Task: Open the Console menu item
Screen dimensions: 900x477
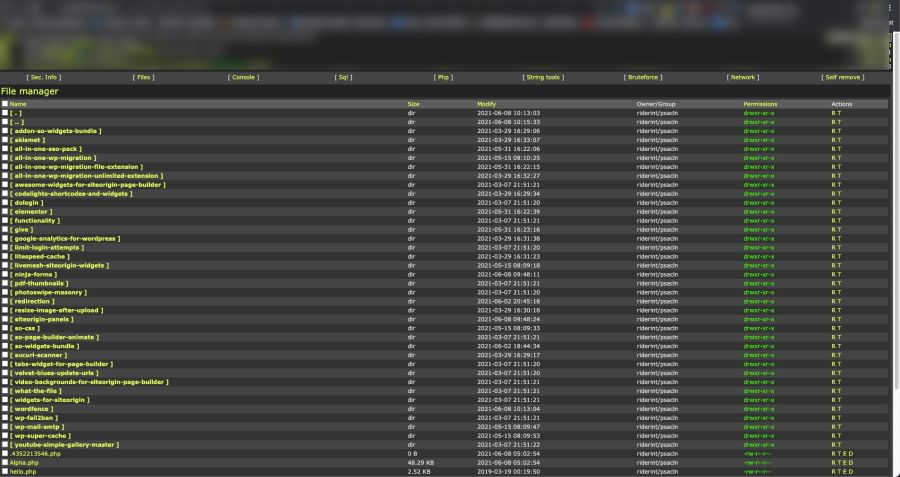Action: 243,77
